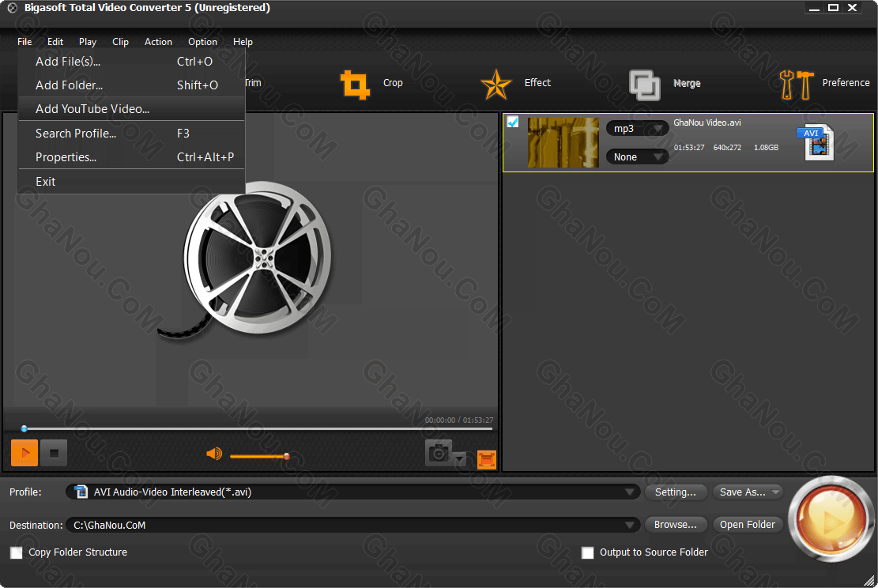Click the Crop toolbar label
The width and height of the screenshot is (878, 588).
393,83
